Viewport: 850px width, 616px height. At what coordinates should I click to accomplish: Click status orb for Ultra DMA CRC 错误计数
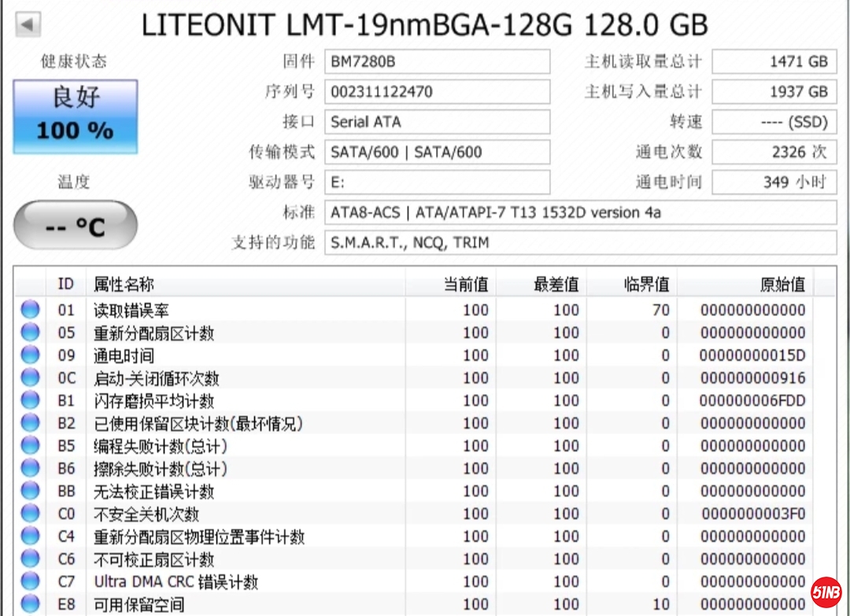(30, 582)
